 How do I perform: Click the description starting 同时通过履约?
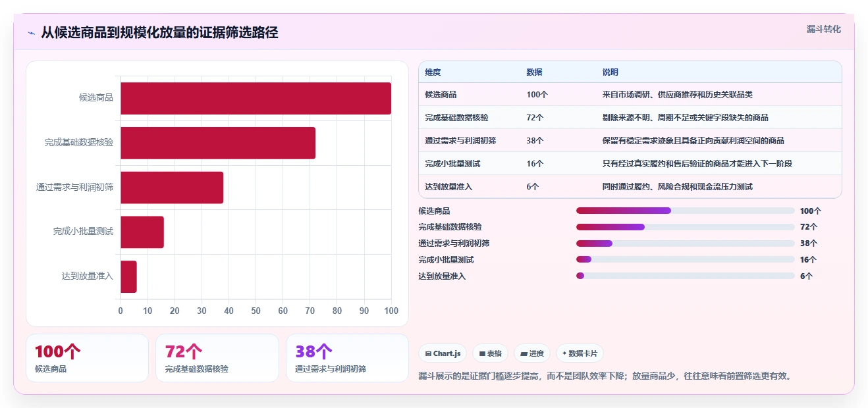(677, 187)
